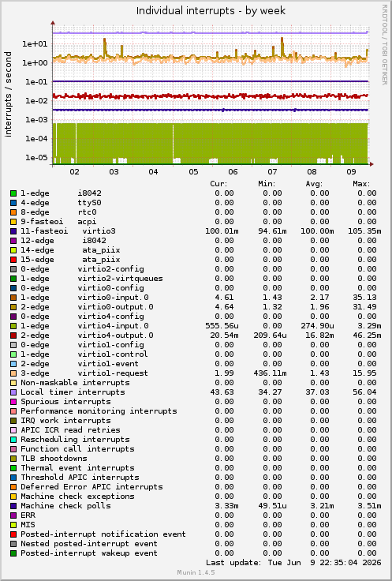This screenshot has width=392, height=581.
Task: Click the Rescheduling interrupts legend label
Action: point(75,440)
